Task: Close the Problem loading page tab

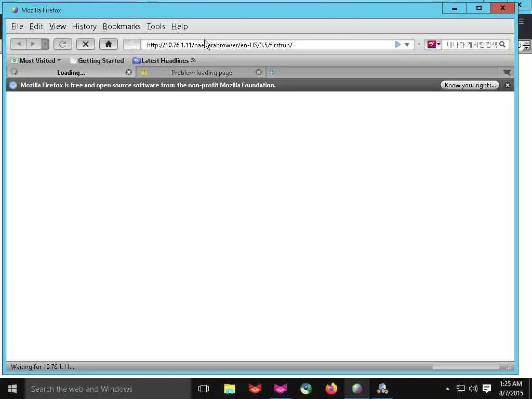Action: pyautogui.click(x=259, y=72)
